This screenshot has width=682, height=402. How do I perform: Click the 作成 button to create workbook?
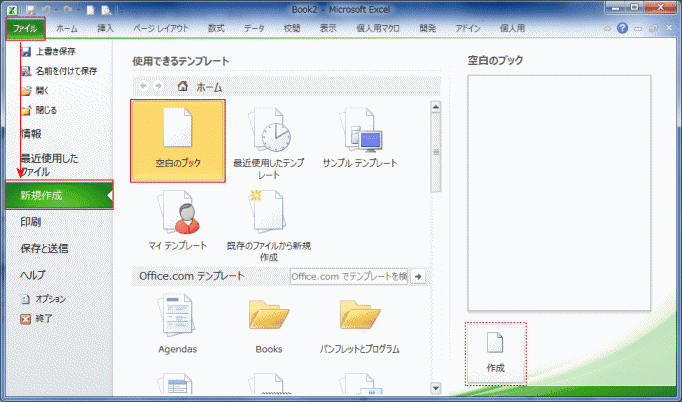click(495, 354)
